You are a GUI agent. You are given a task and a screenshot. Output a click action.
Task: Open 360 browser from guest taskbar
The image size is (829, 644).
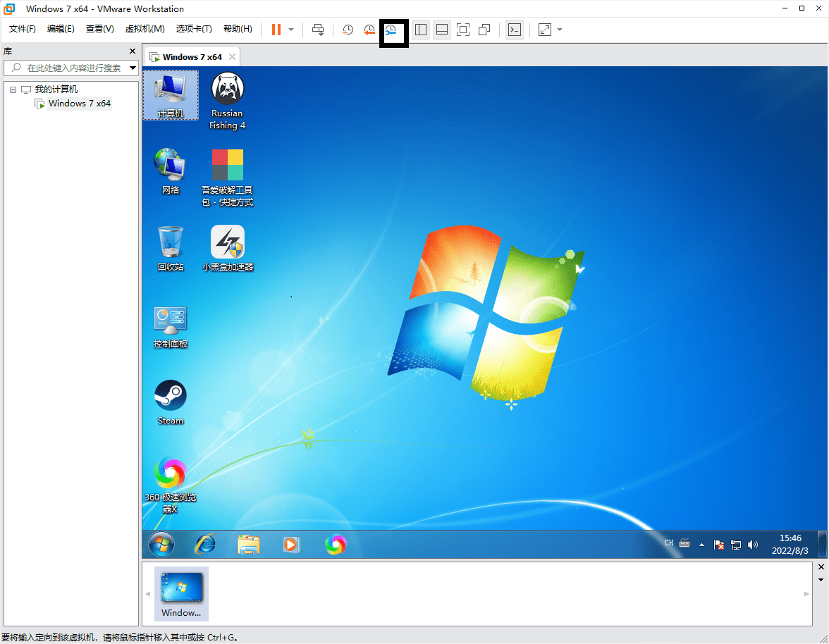pyautogui.click(x=336, y=544)
